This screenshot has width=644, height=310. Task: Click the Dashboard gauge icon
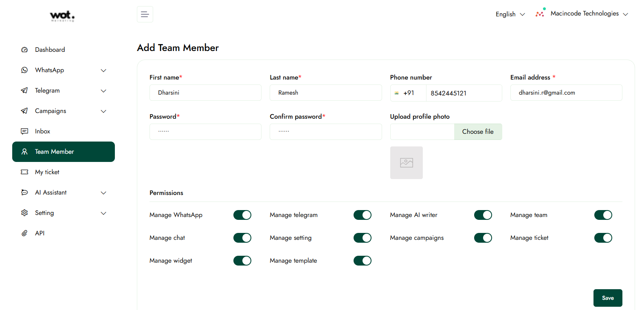[x=24, y=50]
